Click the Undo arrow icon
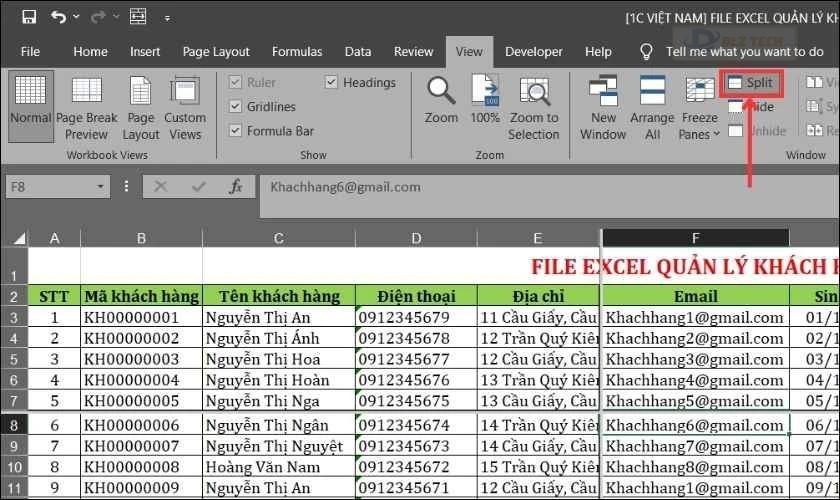Viewport: 840px width, 500px height. [58, 17]
